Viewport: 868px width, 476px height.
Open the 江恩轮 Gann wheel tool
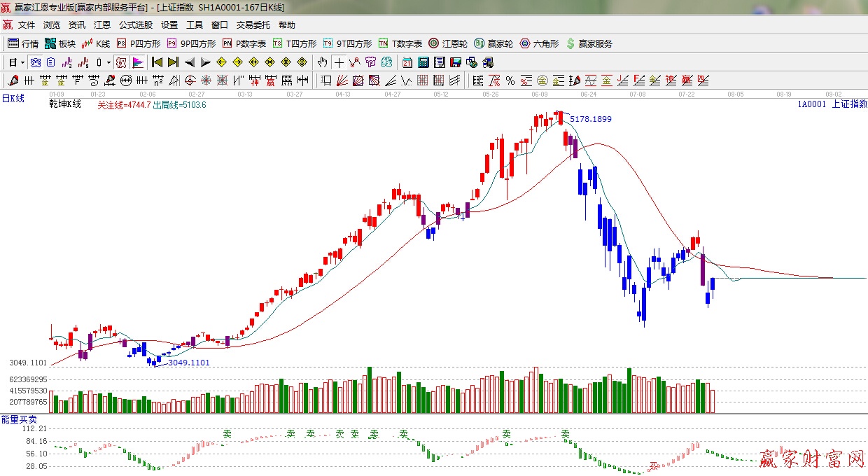[447, 43]
